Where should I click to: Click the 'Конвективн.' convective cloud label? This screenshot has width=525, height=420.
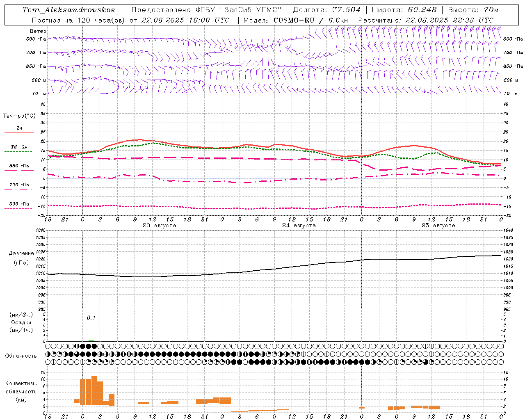point(21,383)
